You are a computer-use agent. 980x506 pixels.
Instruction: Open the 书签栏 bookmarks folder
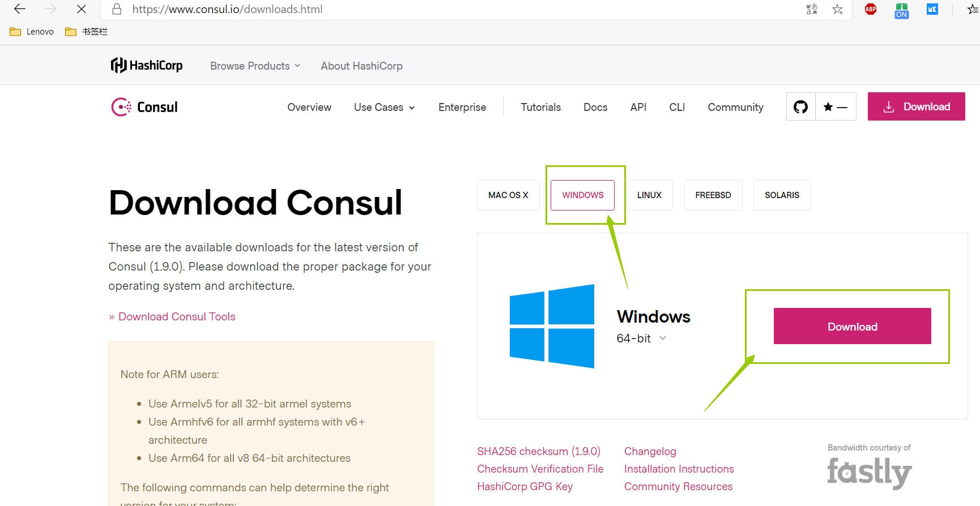[x=86, y=32]
